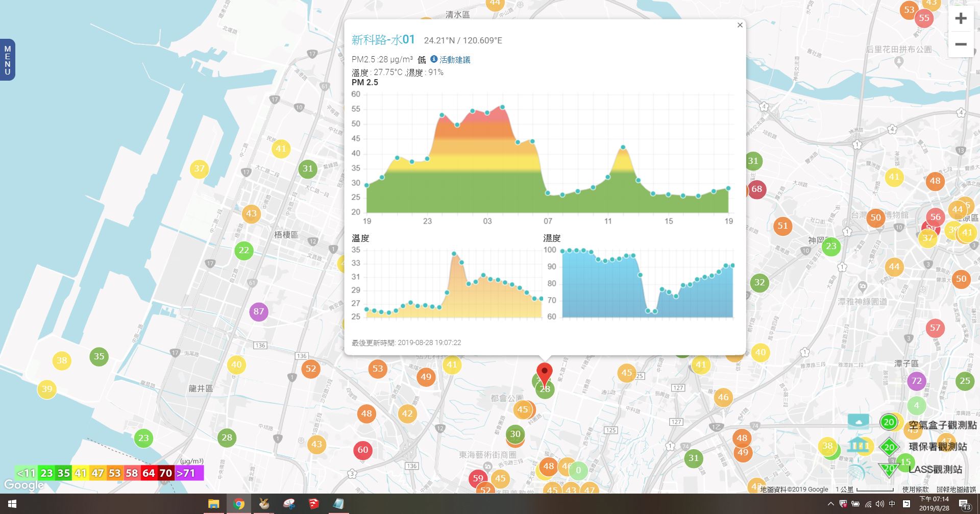Close the 新科路-水01 station popup

click(x=740, y=25)
